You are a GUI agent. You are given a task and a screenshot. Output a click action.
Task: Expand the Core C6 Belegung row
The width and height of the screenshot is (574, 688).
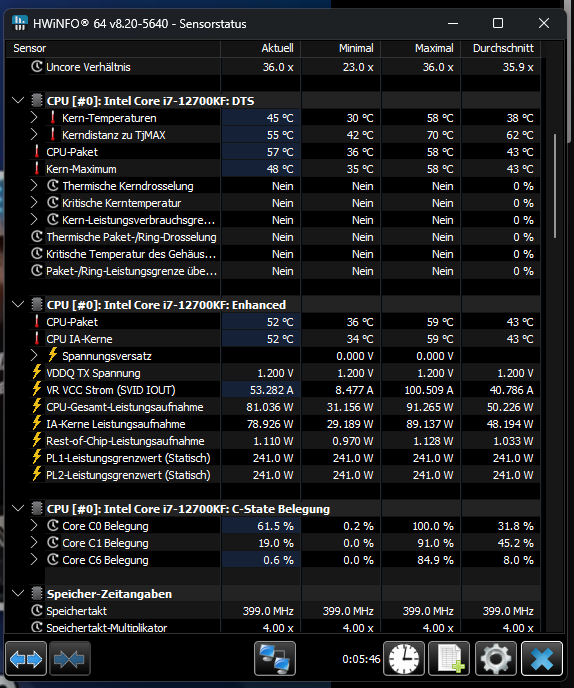(x=34, y=560)
